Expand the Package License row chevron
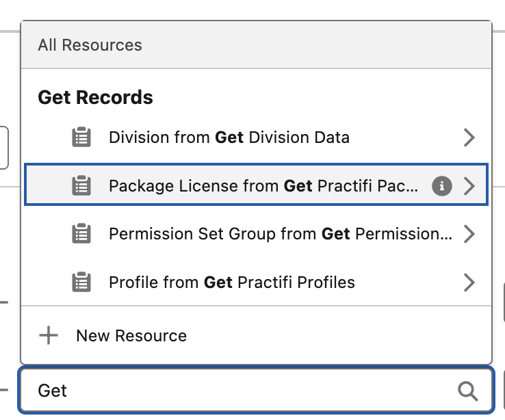Image resolution: width=505 pixels, height=420 pixels. pos(469,185)
